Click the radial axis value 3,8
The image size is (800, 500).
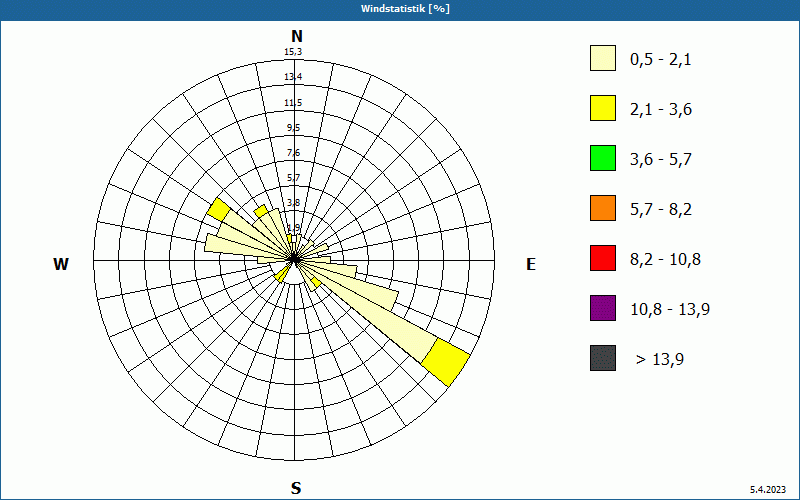293,203
